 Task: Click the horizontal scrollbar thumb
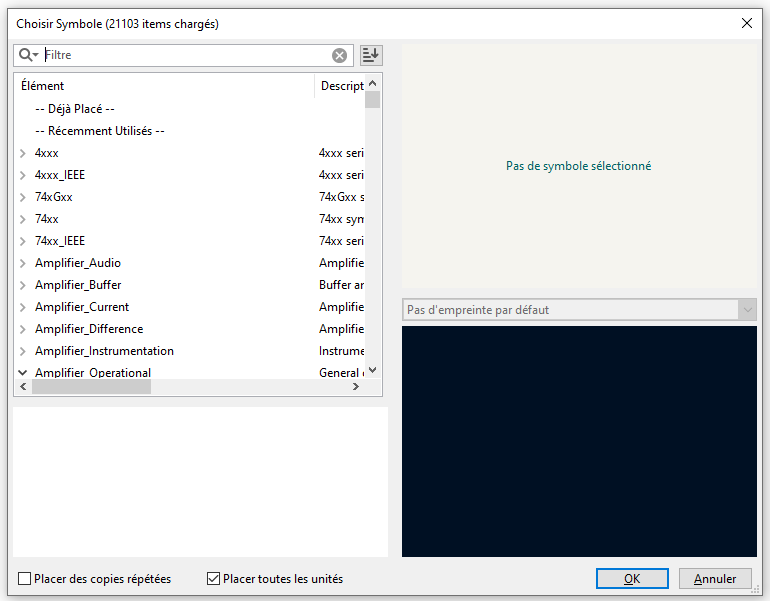pyautogui.click(x=91, y=387)
